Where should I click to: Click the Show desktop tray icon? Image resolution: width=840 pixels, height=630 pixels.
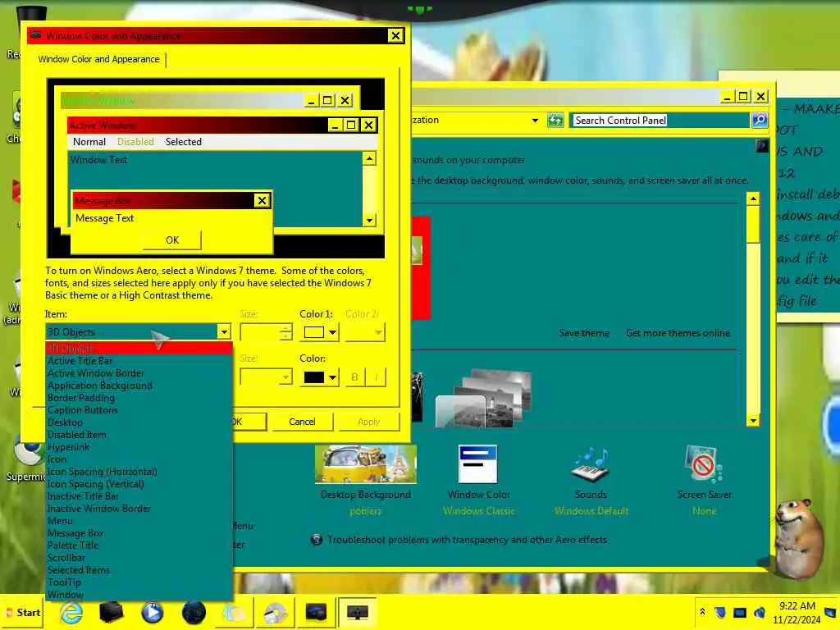click(831, 612)
